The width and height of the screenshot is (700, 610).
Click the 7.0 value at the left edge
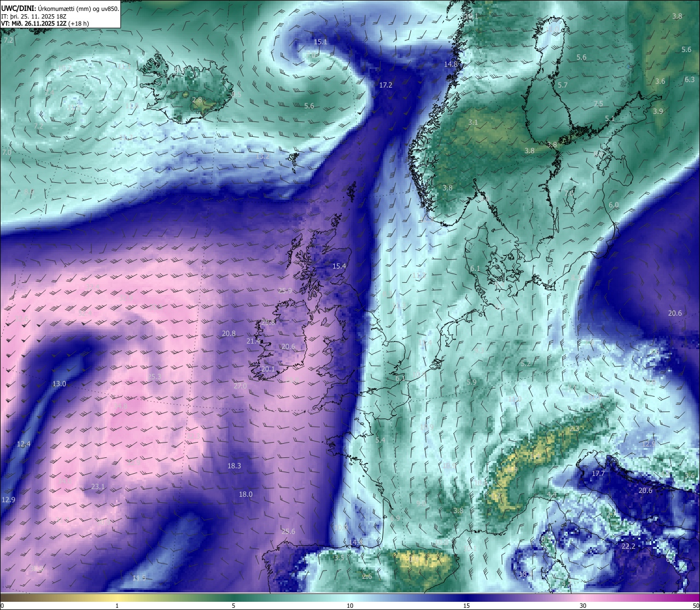(7, 152)
